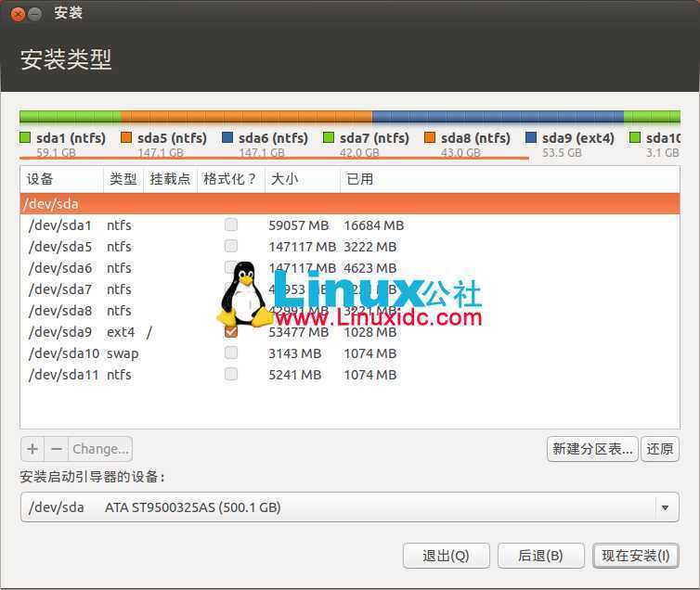Click sda8 orange legend color square
Viewport: 700px width, 590px height.
(430, 137)
